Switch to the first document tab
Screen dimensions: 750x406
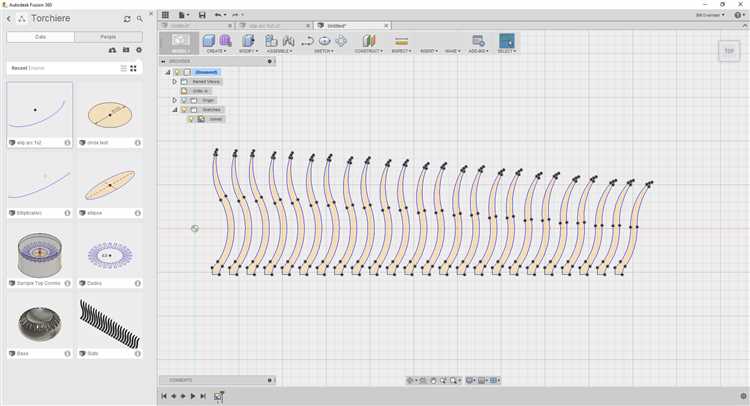click(197, 25)
